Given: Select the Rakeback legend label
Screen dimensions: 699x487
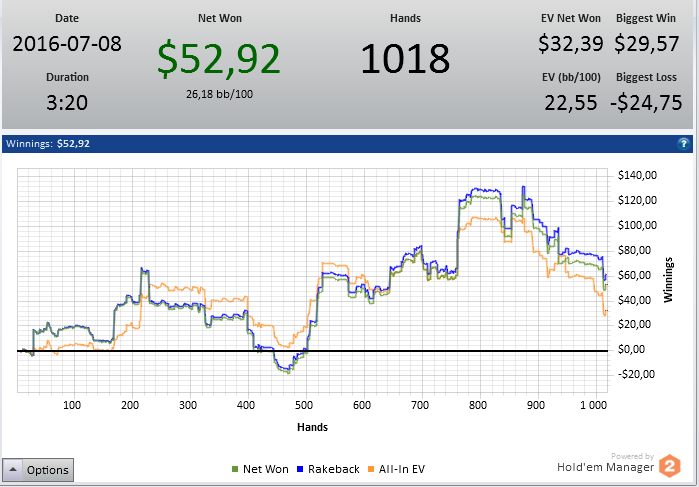Looking at the screenshot, I should (333, 469).
